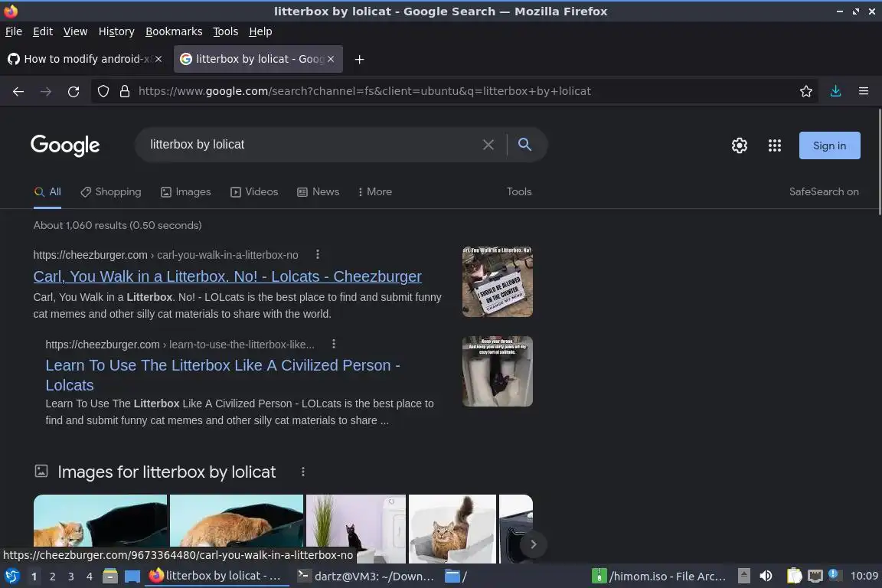
Task: Open the black cat with plant image
Action: (x=355, y=529)
